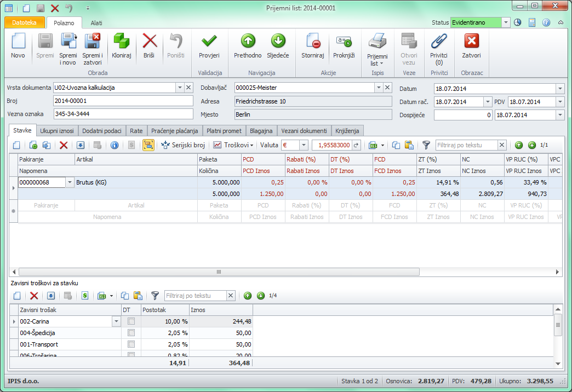
Task: Open Dodatni podaci tab
Action: tap(102, 131)
